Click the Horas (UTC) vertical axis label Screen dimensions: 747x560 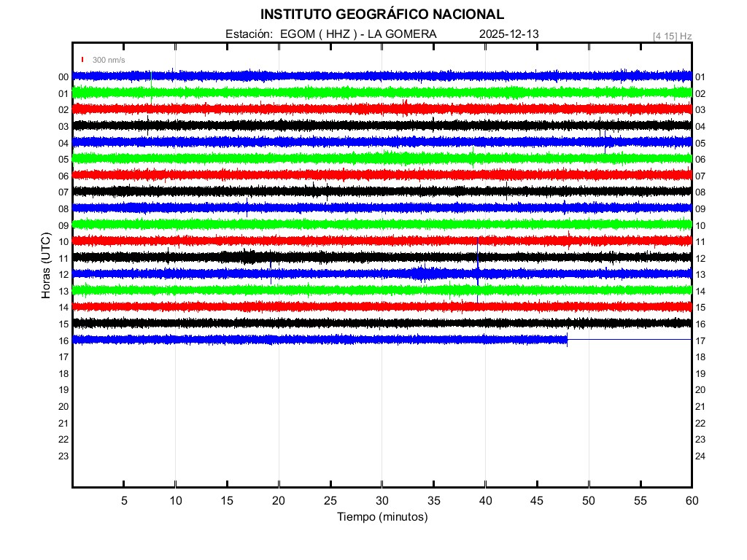[45, 267]
